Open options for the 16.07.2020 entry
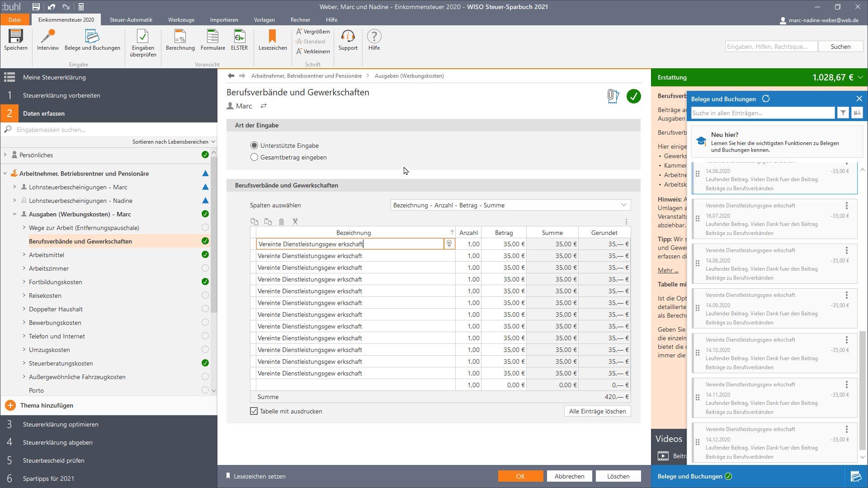The width and height of the screenshot is (868, 488). pyautogui.click(x=847, y=206)
